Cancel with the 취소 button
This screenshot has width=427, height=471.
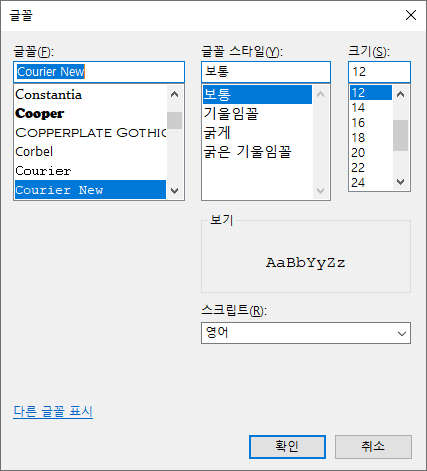pos(373,447)
